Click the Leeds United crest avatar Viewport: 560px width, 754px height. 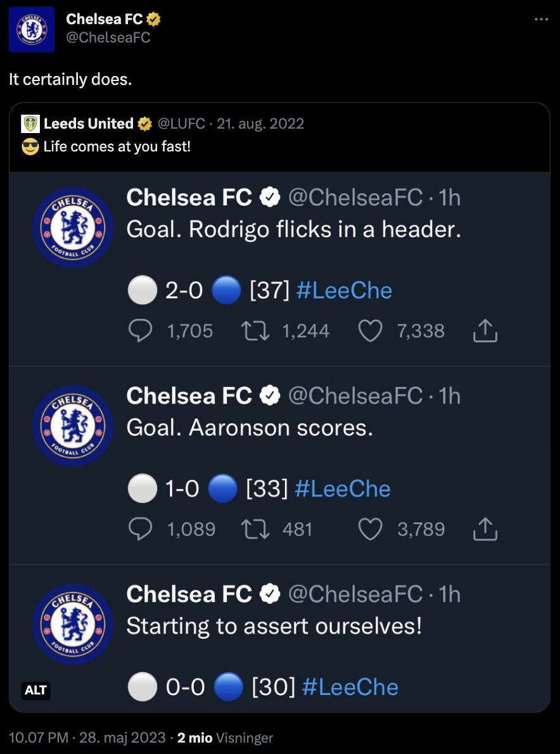[30, 124]
